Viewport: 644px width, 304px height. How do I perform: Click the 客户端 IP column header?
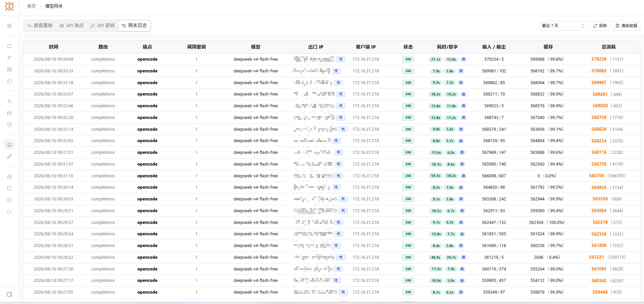(x=366, y=47)
